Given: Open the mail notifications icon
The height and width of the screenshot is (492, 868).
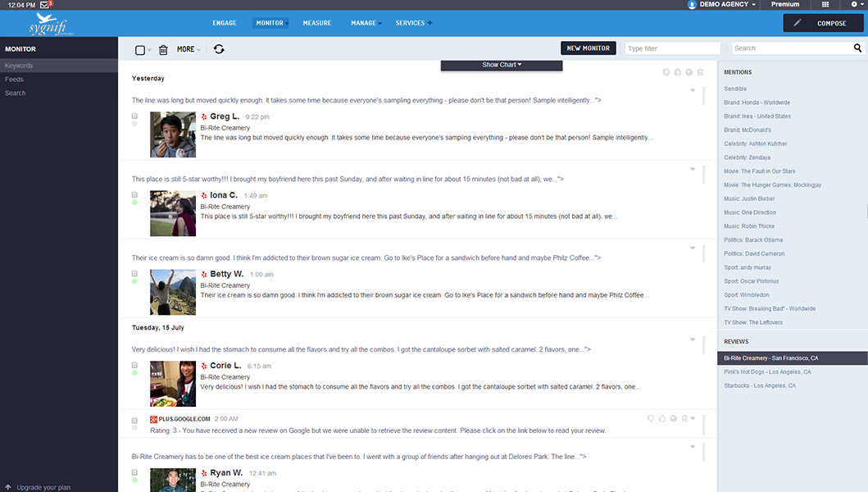Looking at the screenshot, I should pos(45,5).
